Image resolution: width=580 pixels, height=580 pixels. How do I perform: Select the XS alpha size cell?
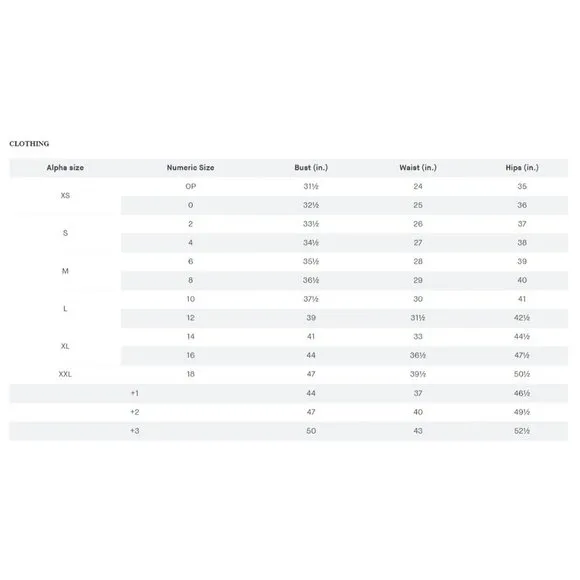(65, 195)
